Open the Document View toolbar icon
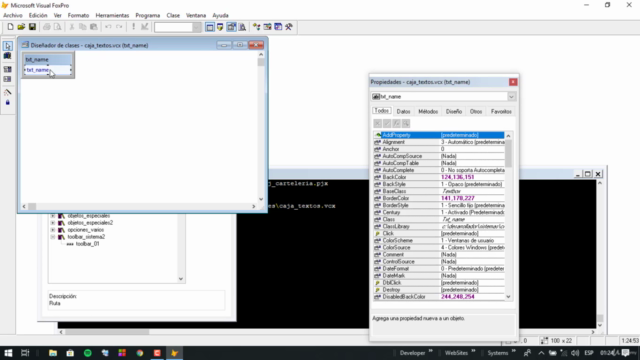Screen dimensions: 640x360 click(242, 27)
